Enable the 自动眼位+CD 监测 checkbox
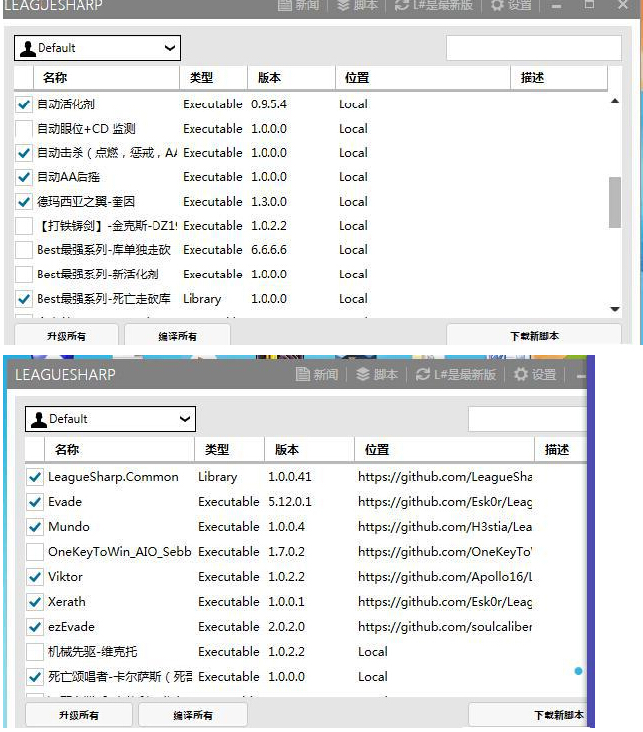The image size is (643, 732). [x=24, y=129]
